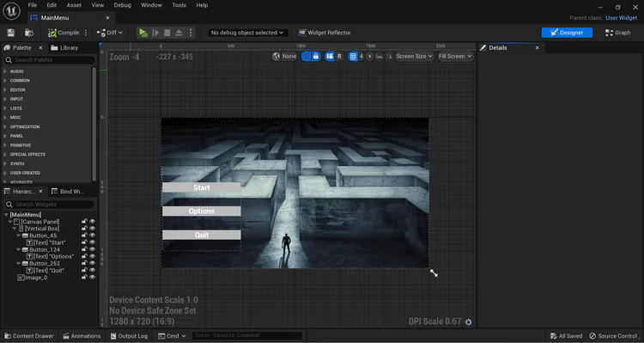Open play options three-dot menu
Viewport: 644px width, 343px height.
pyautogui.click(x=191, y=33)
